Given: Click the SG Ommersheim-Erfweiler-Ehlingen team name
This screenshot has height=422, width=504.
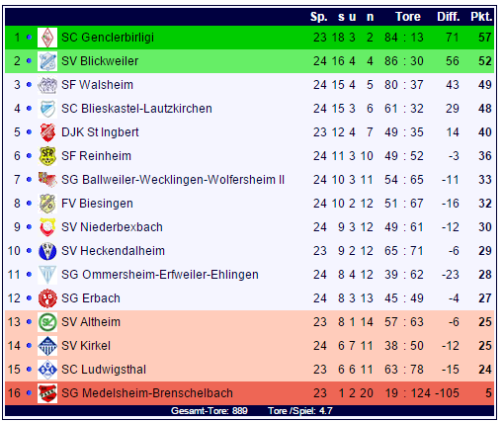Looking at the screenshot, I should click(x=160, y=275).
